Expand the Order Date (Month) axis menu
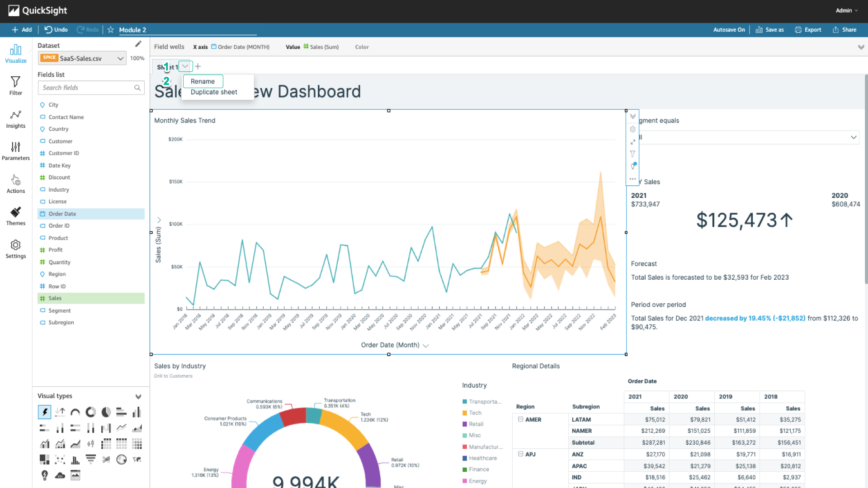Image resolution: width=868 pixels, height=488 pixels. 425,345
